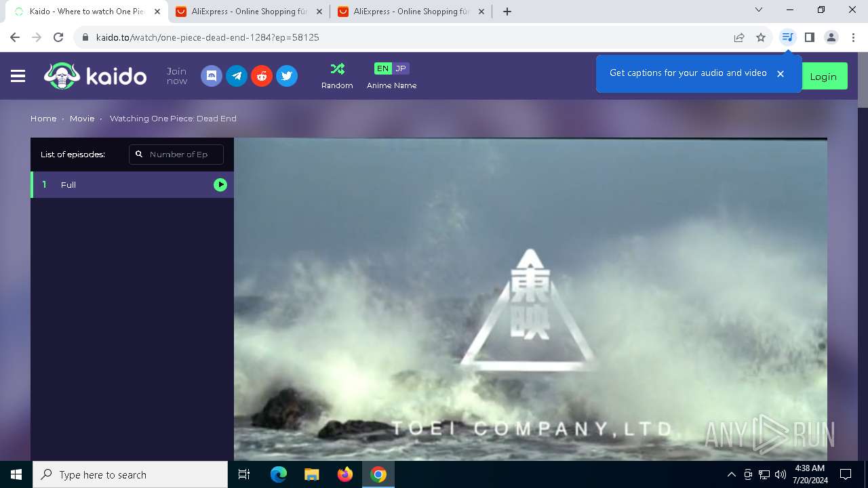Select episode 1 Full
Viewport: 868px width, 488px height.
(132, 184)
